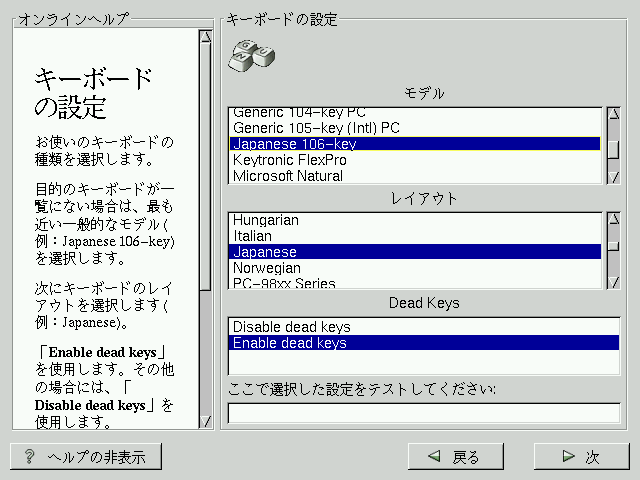640x480 pixels.
Task: Select Microsoft Natural keyboard model
Action: [x=287, y=176]
